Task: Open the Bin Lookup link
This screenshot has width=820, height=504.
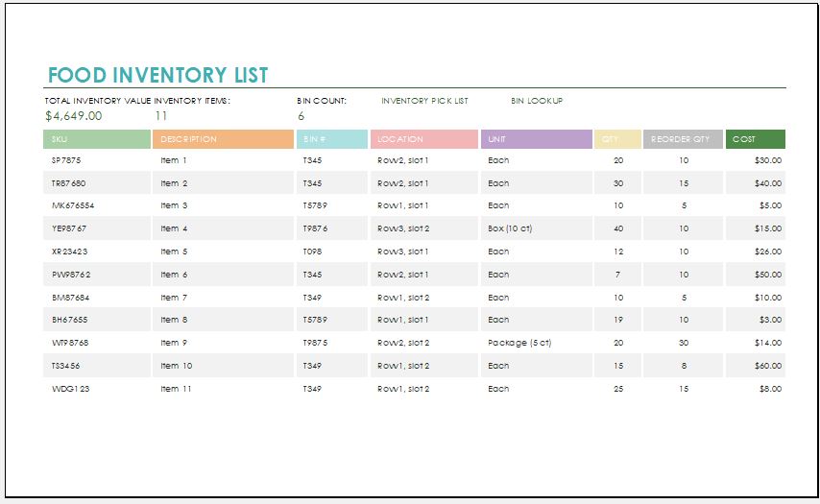Action: 537,101
